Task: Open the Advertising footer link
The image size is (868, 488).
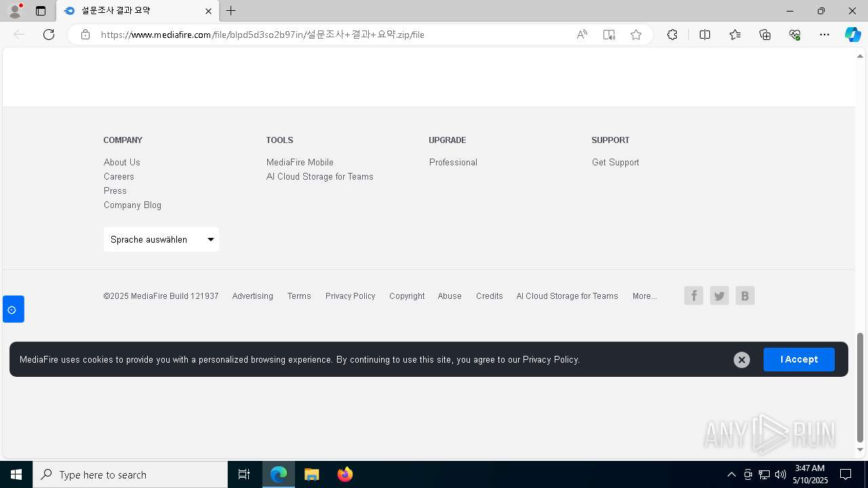Action: tap(252, 296)
